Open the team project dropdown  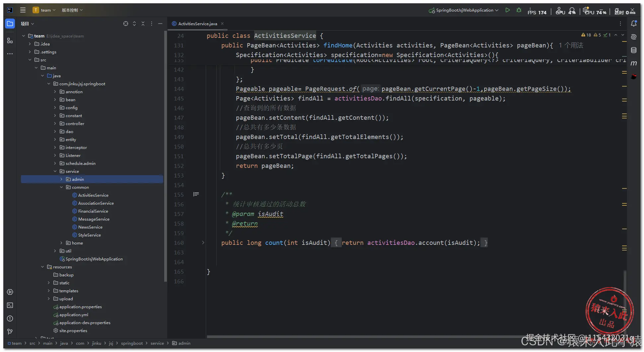coord(44,10)
